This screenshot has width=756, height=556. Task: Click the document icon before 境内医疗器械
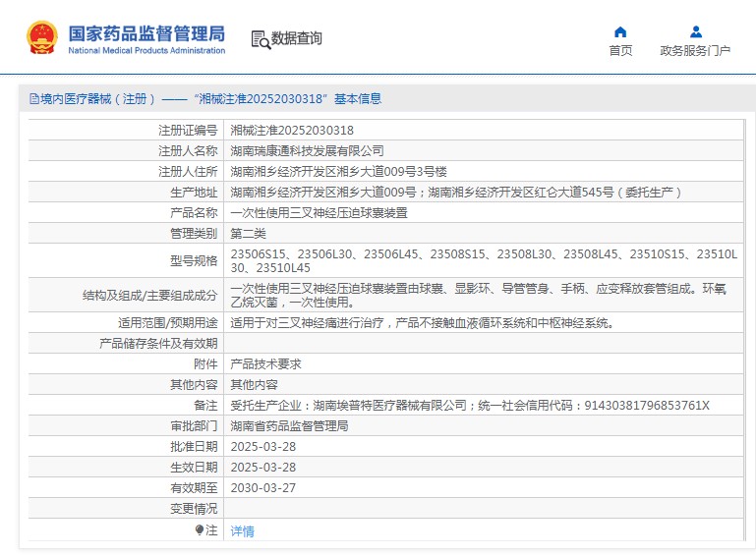(x=33, y=99)
